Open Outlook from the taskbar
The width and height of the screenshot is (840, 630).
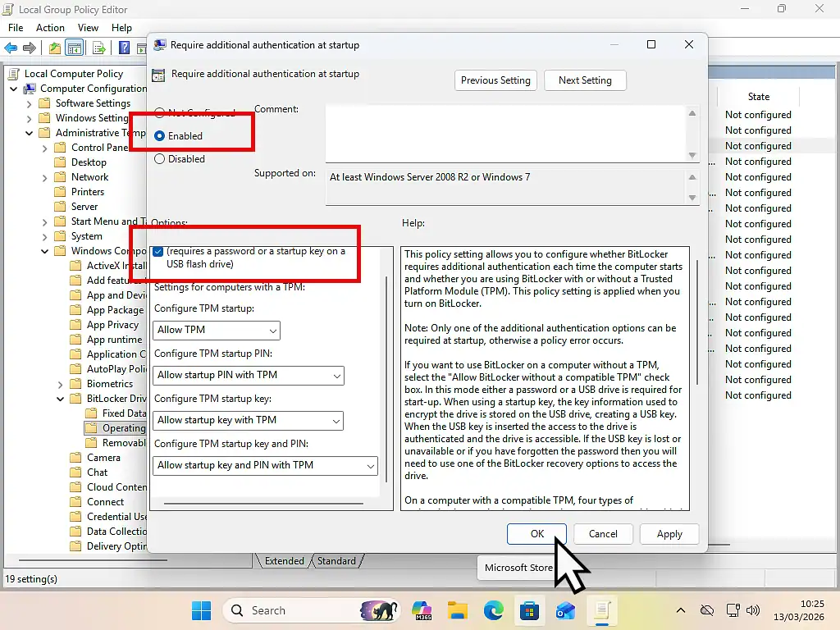click(x=565, y=610)
